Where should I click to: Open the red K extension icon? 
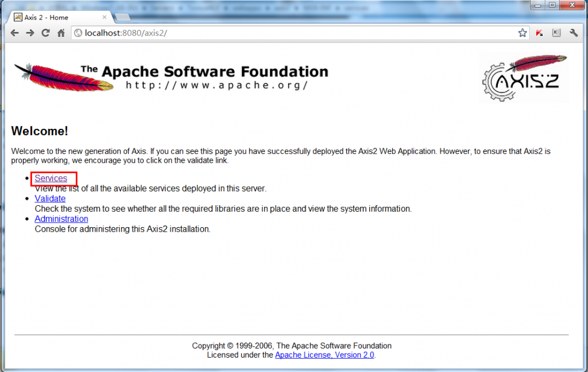click(540, 33)
